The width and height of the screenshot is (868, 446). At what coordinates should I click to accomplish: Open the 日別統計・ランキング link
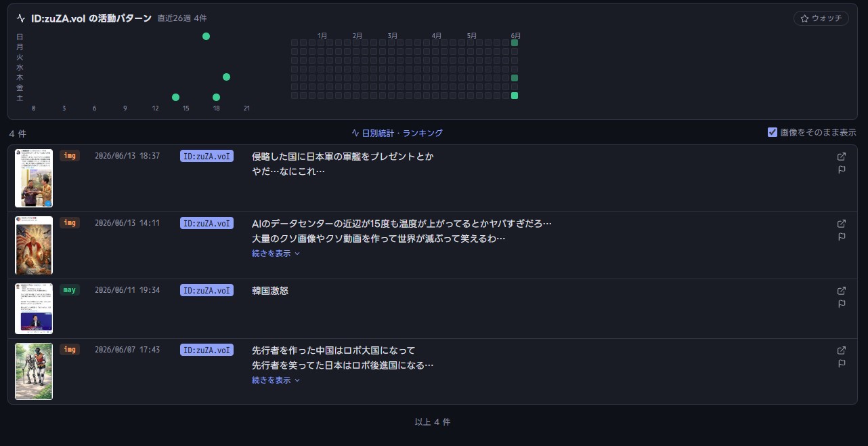[x=397, y=133]
